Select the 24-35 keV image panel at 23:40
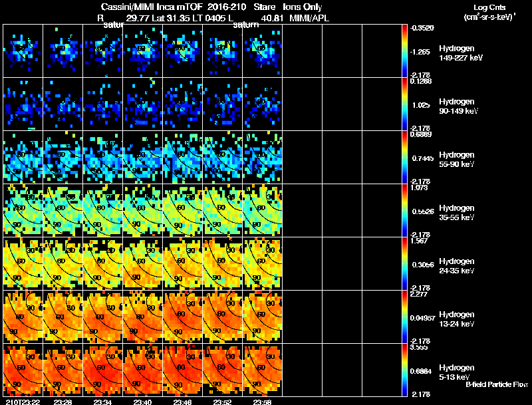 pos(143,264)
